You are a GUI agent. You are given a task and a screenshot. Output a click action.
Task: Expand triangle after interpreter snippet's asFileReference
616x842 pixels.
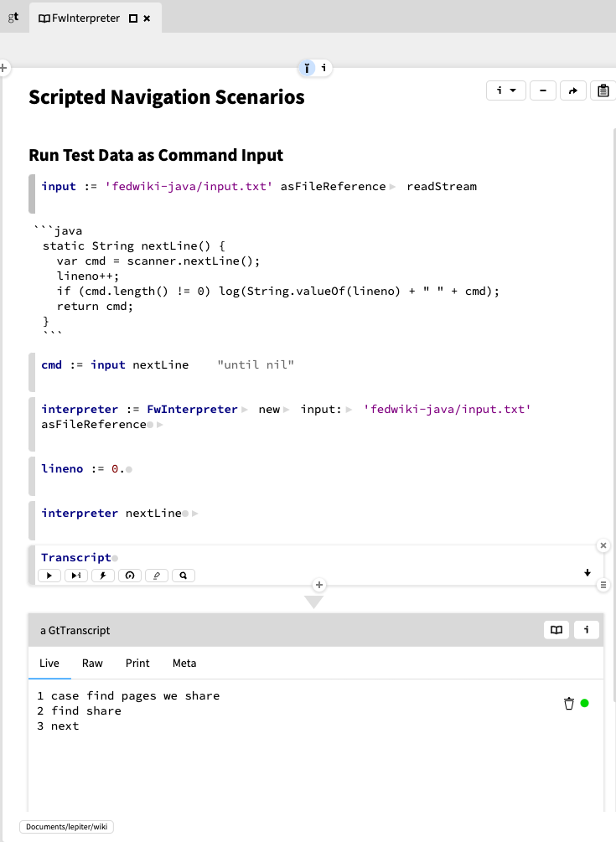coord(159,425)
